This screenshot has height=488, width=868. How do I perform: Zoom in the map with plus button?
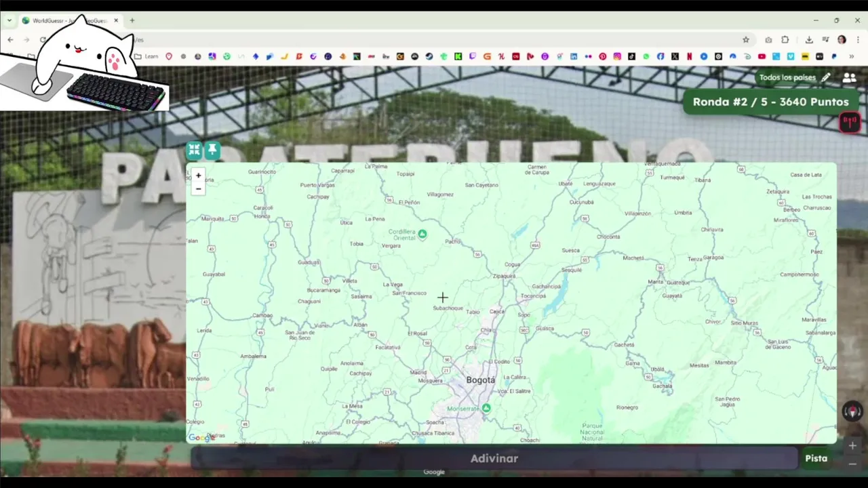(x=198, y=176)
